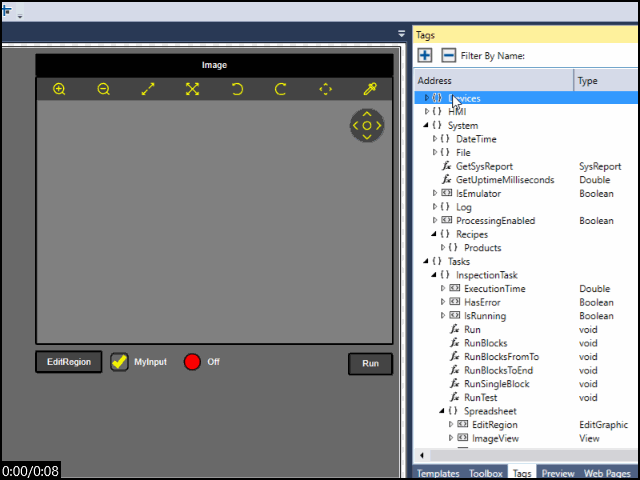
Task: Select the eyedropper color picker tool
Action: pyautogui.click(x=369, y=89)
